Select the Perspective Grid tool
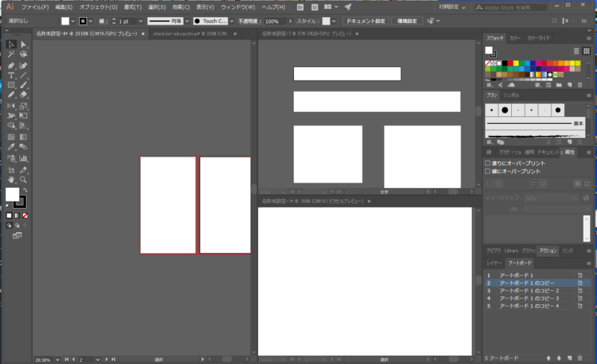Viewport: 597px width, 364px height. (x=23, y=125)
